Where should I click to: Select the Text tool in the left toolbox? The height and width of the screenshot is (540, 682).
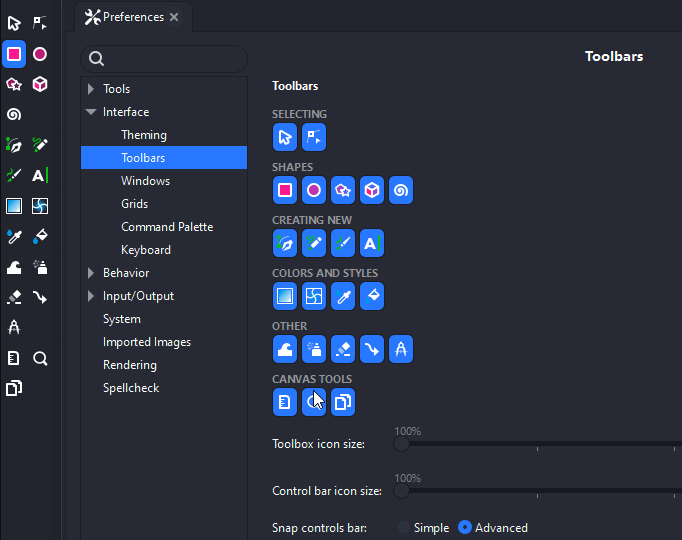pyautogui.click(x=40, y=176)
